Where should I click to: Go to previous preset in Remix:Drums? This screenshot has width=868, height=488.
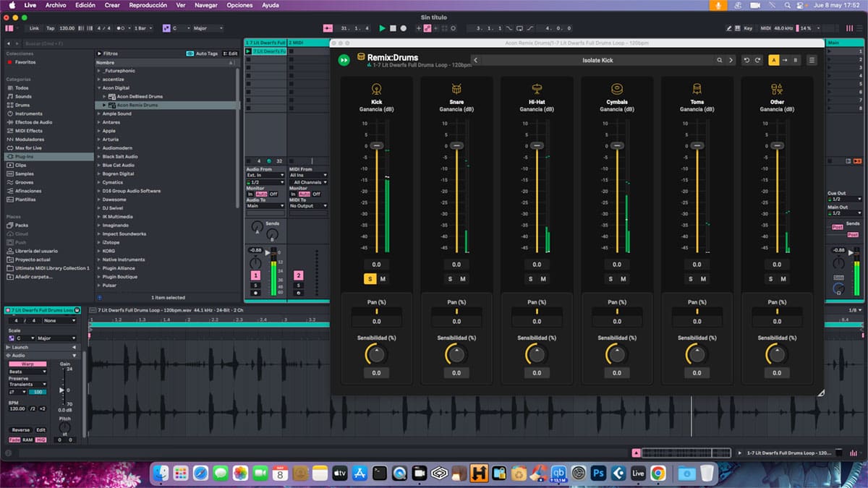point(475,60)
